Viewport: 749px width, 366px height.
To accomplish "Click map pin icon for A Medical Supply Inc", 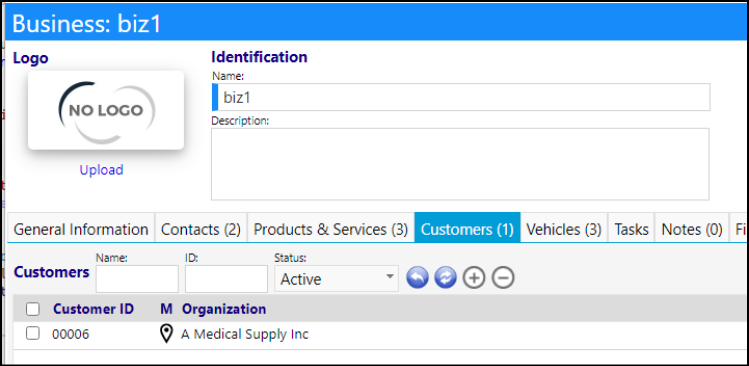I will pos(166,334).
